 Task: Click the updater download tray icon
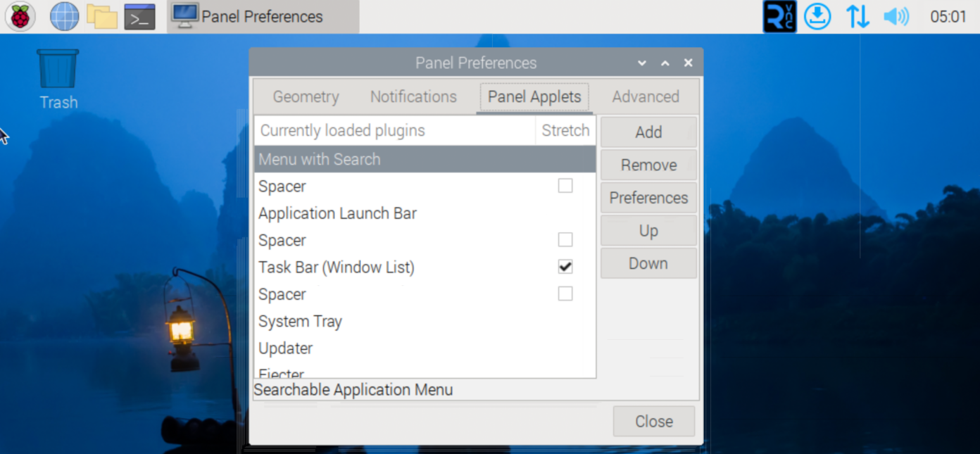[x=818, y=16]
